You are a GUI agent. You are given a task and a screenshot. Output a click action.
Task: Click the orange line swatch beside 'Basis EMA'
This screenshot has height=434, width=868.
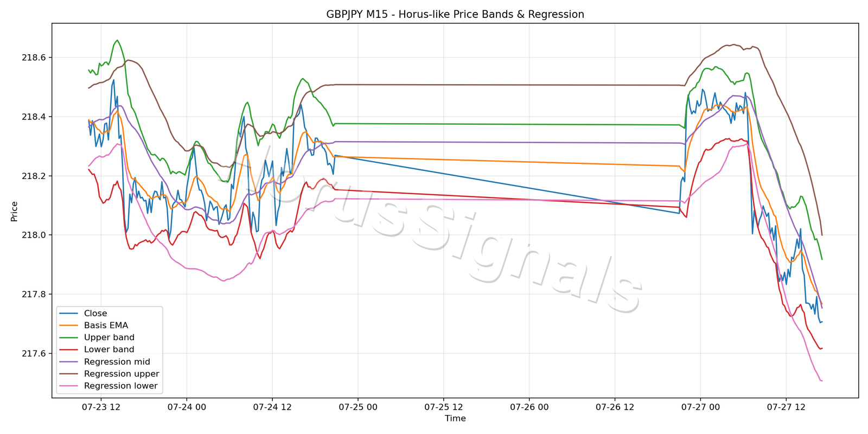click(x=69, y=325)
